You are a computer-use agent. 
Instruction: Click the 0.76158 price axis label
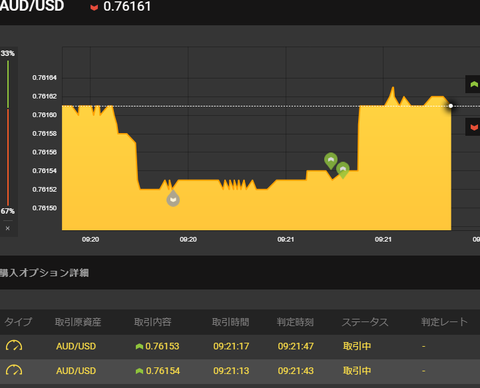(45, 133)
